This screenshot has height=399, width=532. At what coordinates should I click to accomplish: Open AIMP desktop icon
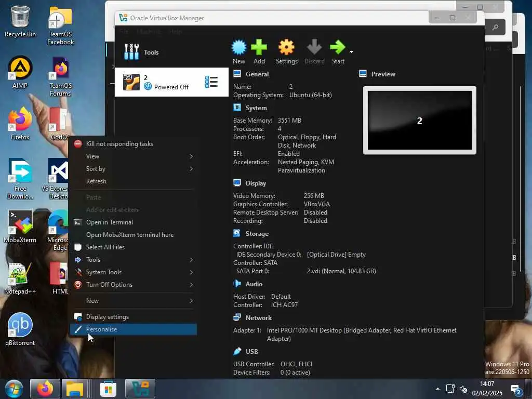pyautogui.click(x=20, y=73)
